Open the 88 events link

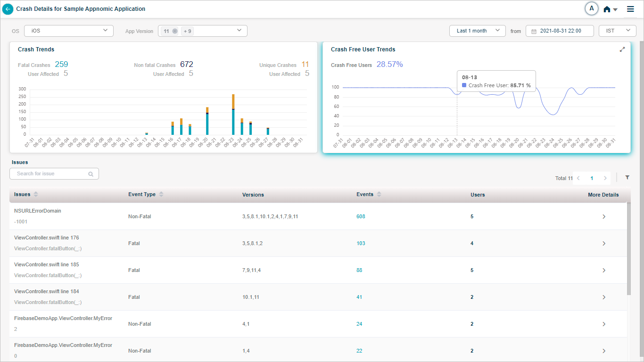(359, 271)
